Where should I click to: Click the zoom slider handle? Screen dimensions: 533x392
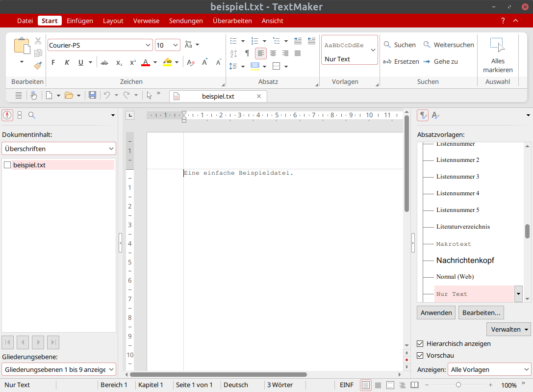(458, 385)
